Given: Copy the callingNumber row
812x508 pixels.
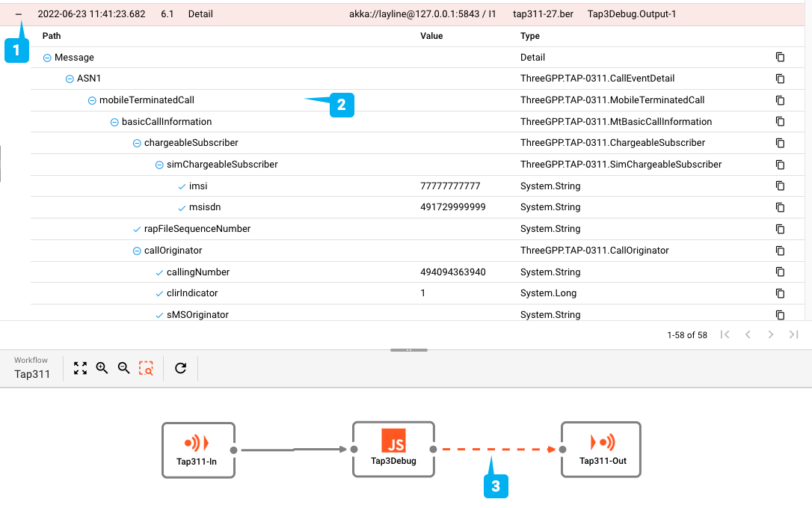Looking at the screenshot, I should pyautogui.click(x=780, y=272).
